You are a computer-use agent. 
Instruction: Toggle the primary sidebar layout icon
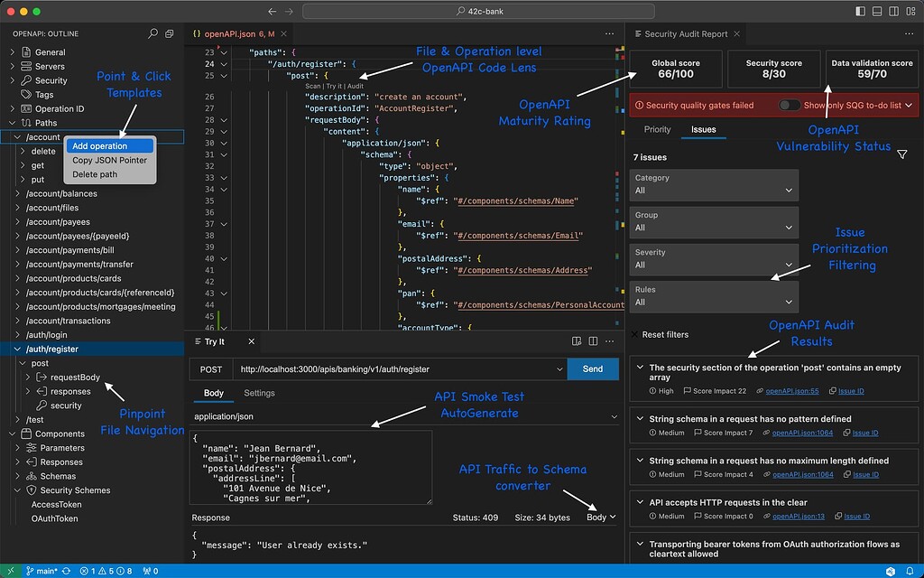pyautogui.click(x=860, y=11)
